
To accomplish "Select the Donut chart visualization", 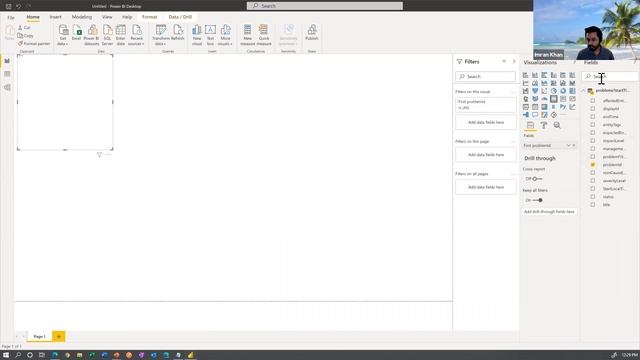I will [x=563, y=91].
